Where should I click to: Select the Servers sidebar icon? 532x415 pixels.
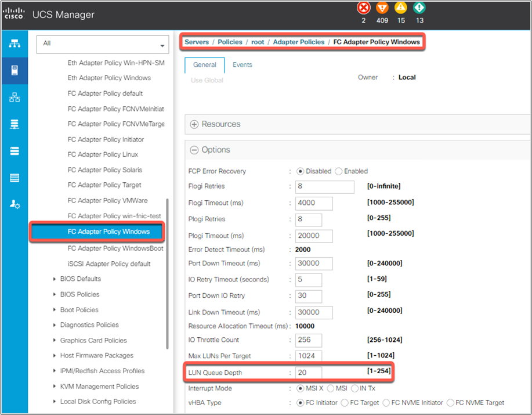(15, 71)
